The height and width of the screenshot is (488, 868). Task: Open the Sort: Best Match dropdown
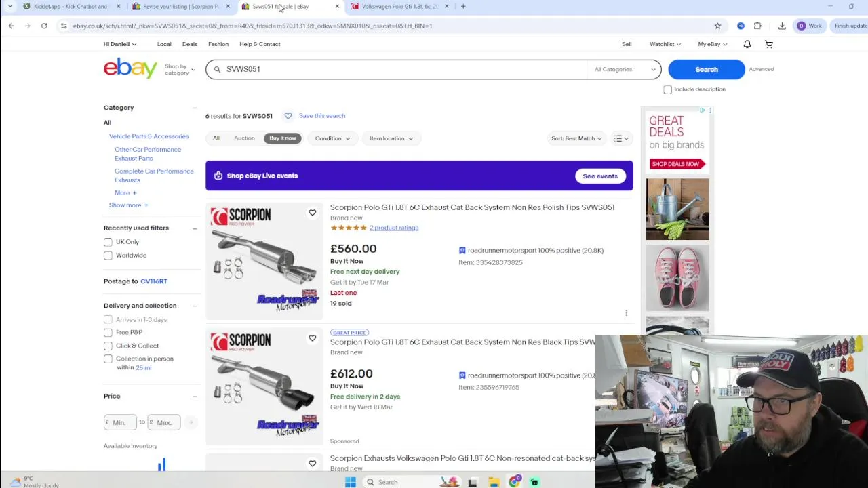tap(576, 138)
